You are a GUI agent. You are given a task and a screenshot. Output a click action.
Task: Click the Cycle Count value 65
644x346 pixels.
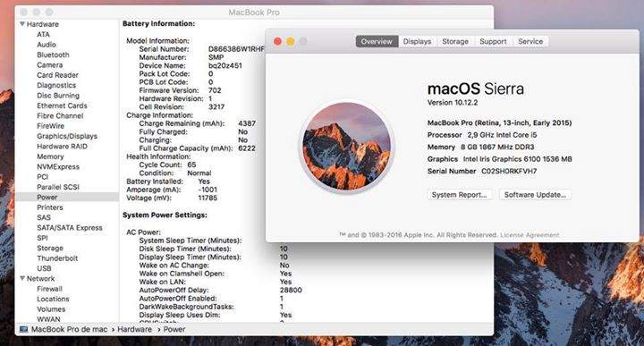(191, 165)
